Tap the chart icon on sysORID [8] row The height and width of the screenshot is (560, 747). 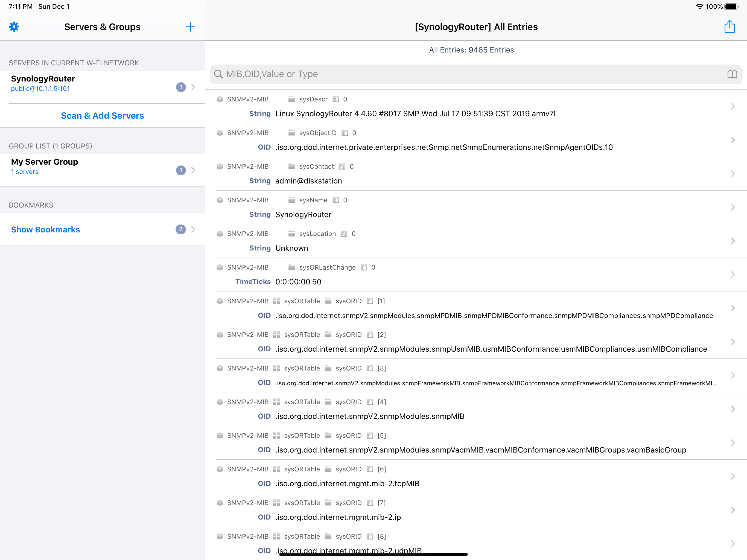(x=370, y=536)
